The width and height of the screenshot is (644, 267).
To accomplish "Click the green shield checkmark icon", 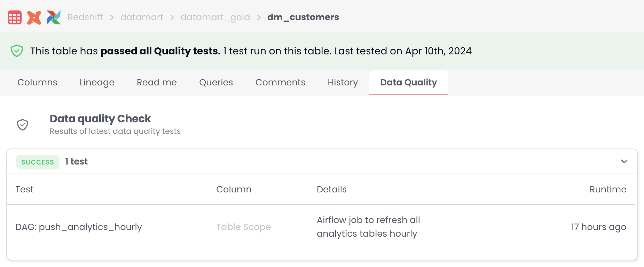I will (17, 51).
